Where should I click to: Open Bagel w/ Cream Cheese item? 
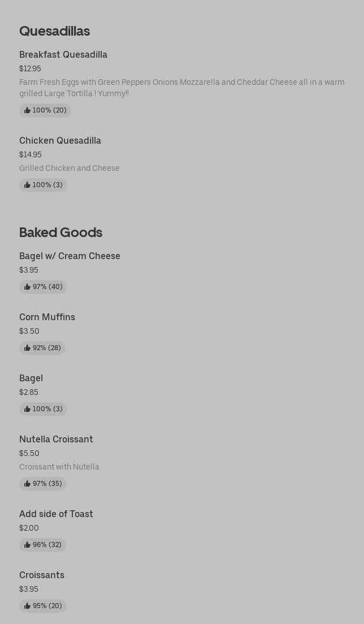click(x=70, y=256)
